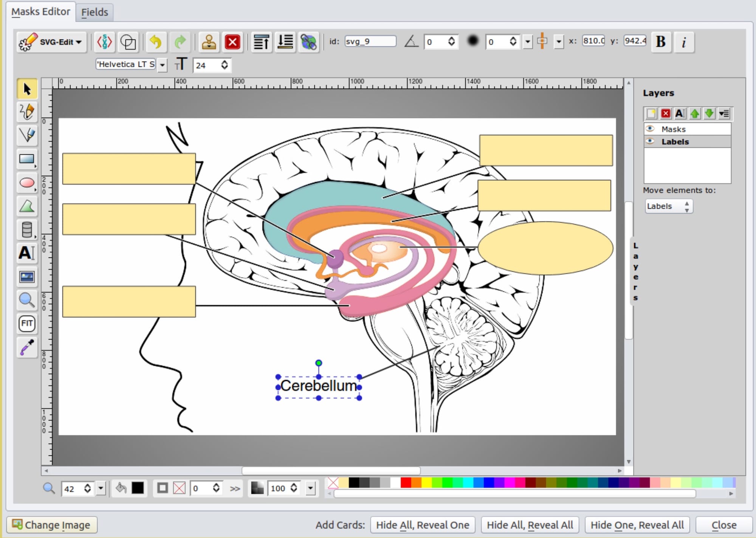Click the FIT zoom icon
Screen dimensions: 756x538
27,324
